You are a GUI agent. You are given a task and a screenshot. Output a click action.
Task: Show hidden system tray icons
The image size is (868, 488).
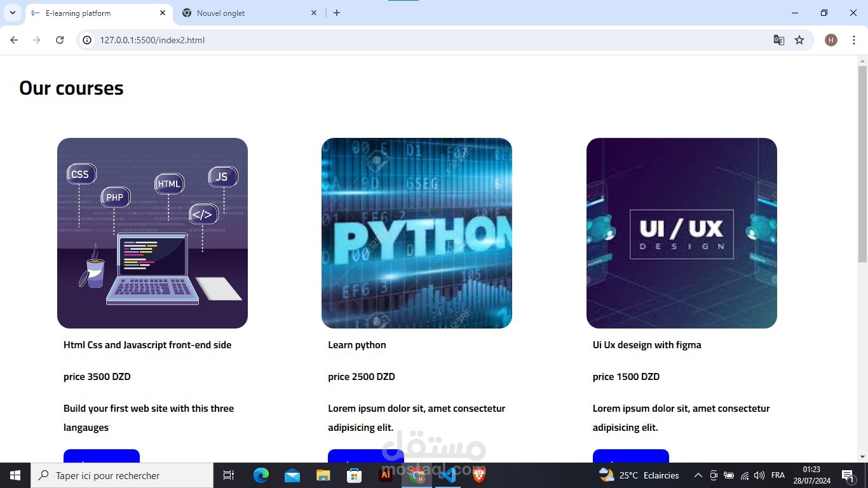(698, 475)
